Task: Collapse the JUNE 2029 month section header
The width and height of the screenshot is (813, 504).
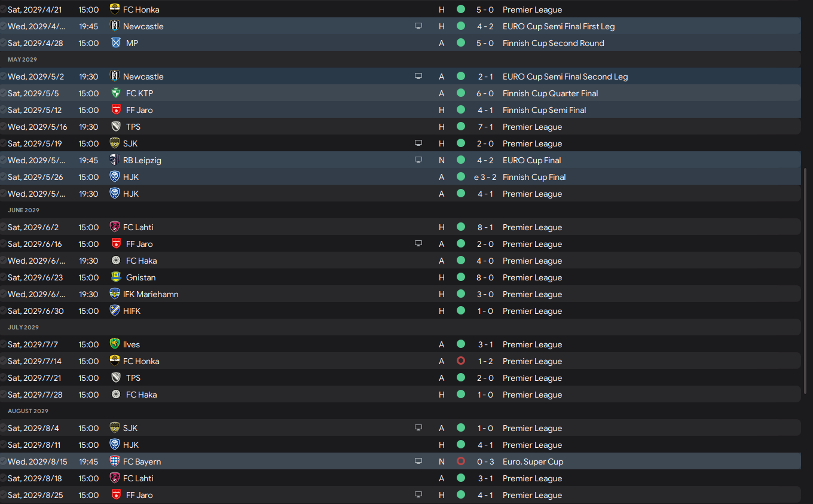Action: click(x=24, y=210)
